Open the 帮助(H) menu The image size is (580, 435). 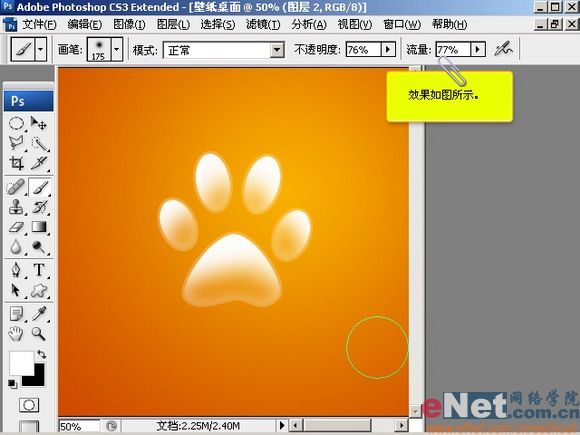point(449,25)
